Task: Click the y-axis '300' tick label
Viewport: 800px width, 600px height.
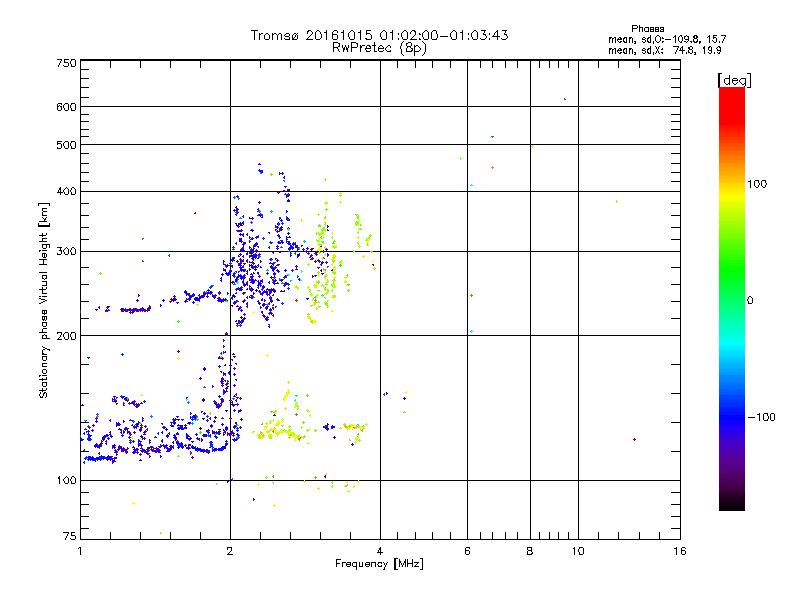Action: point(66,251)
